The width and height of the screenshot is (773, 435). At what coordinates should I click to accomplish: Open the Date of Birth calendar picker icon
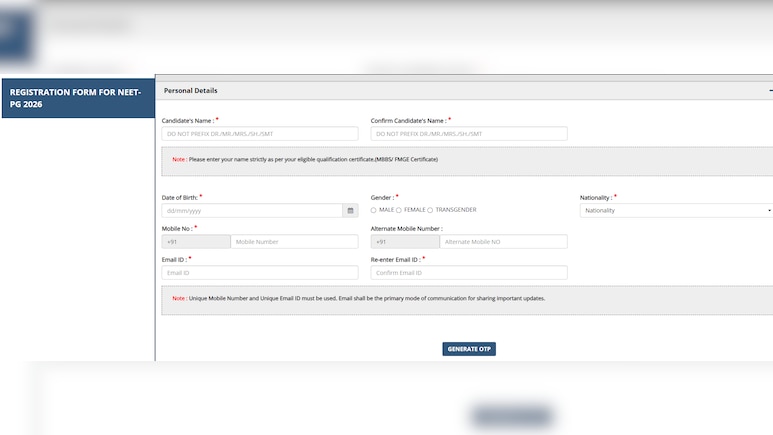tap(350, 211)
